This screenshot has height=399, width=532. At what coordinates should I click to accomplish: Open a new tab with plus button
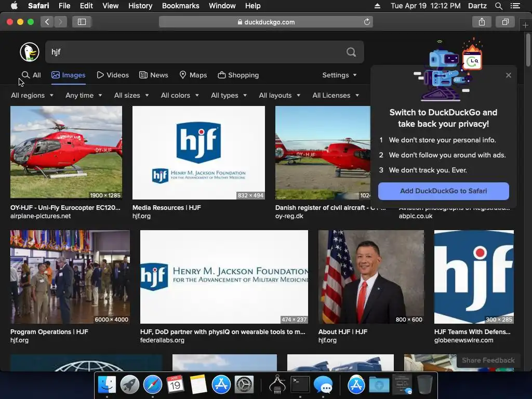pos(525,25)
